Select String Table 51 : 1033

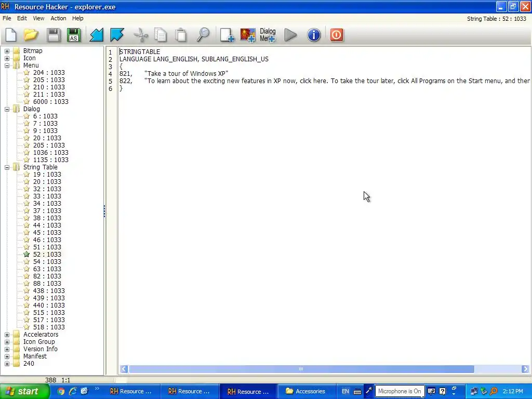coord(47,247)
